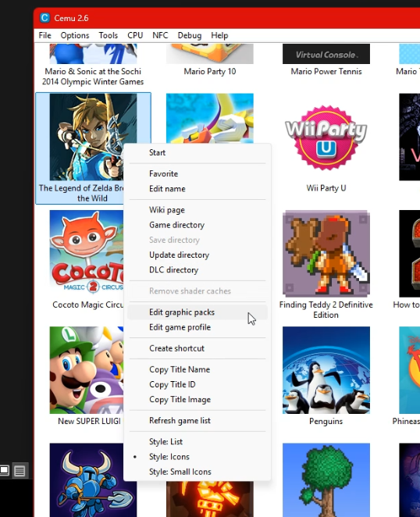
Task: Click the Cemu app icon in title bar
Action: (x=44, y=18)
